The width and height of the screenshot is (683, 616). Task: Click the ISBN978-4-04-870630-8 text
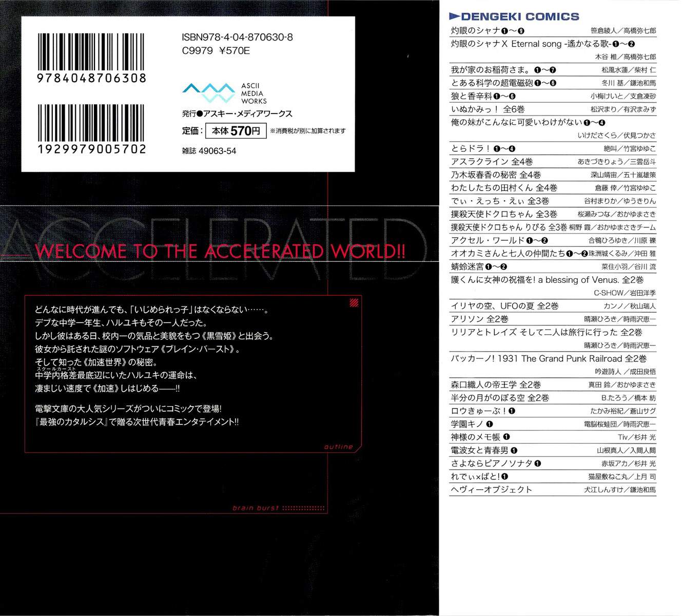pyautogui.click(x=237, y=37)
